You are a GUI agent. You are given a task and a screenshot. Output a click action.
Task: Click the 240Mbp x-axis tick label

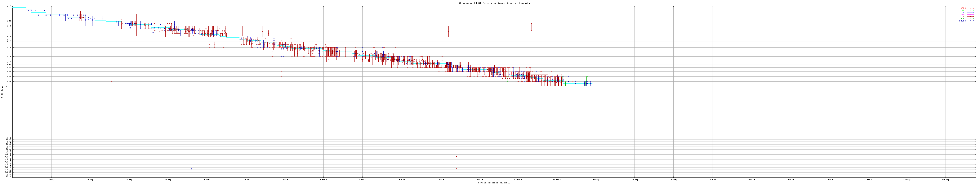(945, 179)
